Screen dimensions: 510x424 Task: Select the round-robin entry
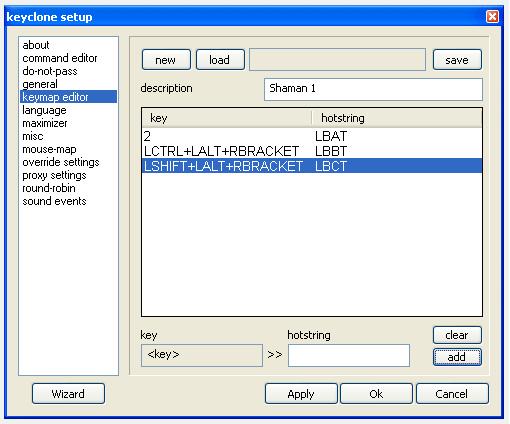click(x=49, y=188)
